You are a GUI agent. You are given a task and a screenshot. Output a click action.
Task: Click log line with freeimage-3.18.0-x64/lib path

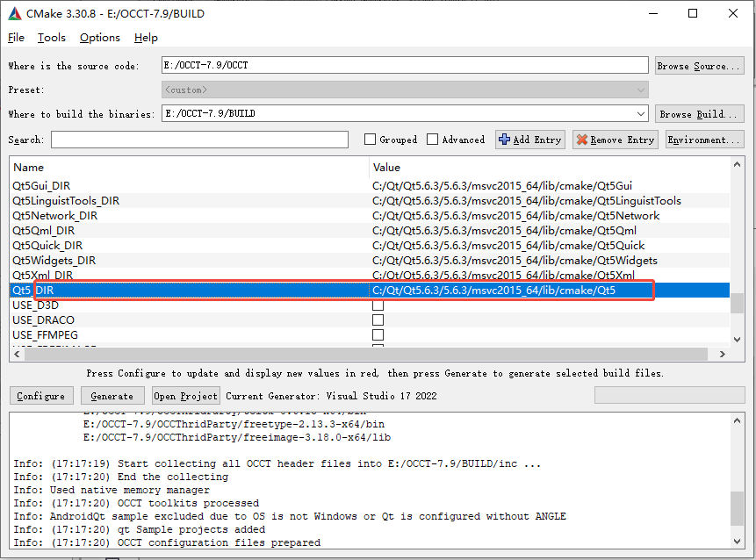pos(237,438)
